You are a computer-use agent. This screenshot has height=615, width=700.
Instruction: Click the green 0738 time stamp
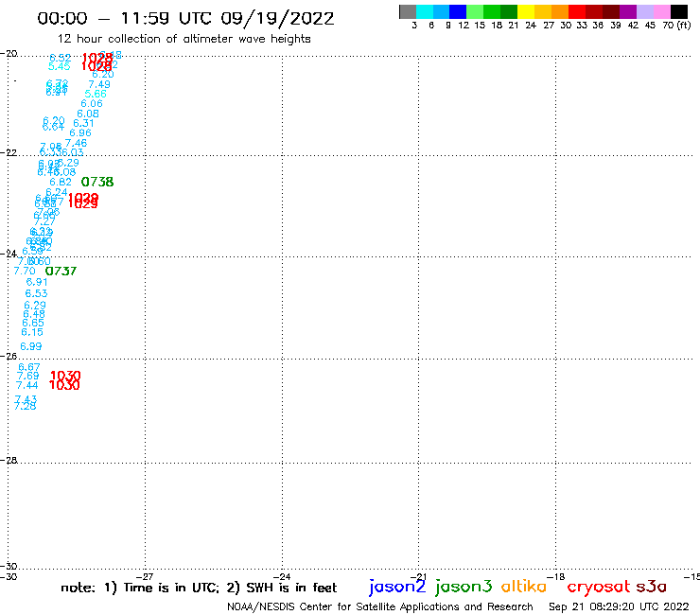click(97, 183)
